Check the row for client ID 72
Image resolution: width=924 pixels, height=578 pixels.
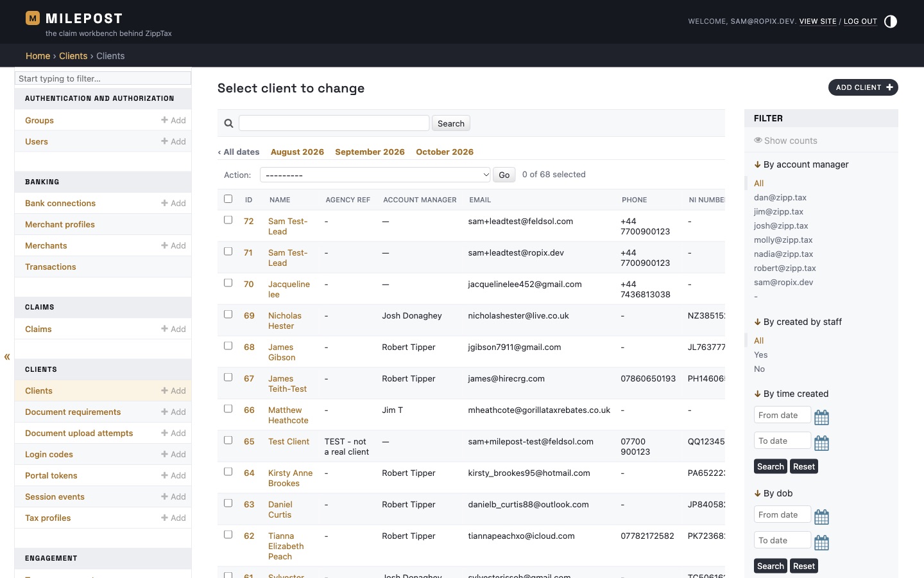pos(228,220)
